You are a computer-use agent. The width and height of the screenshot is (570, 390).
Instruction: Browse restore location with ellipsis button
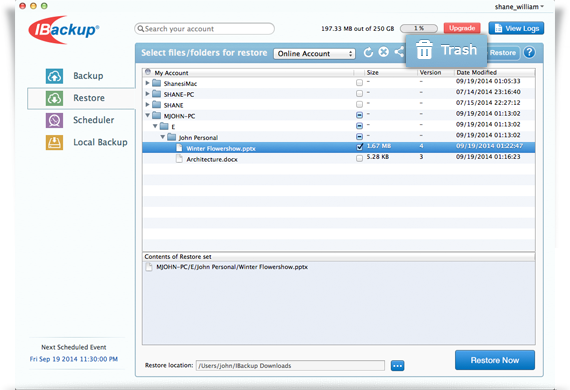[397, 366]
